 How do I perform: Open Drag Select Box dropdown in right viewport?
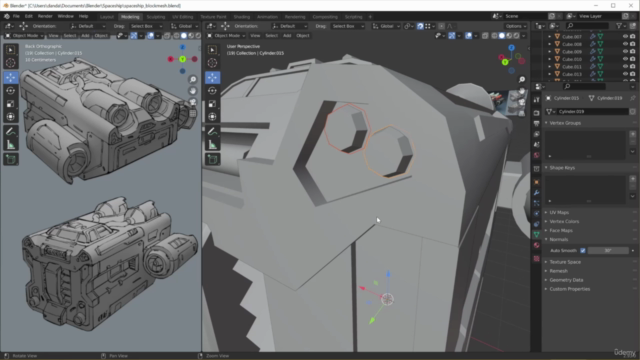click(347, 26)
